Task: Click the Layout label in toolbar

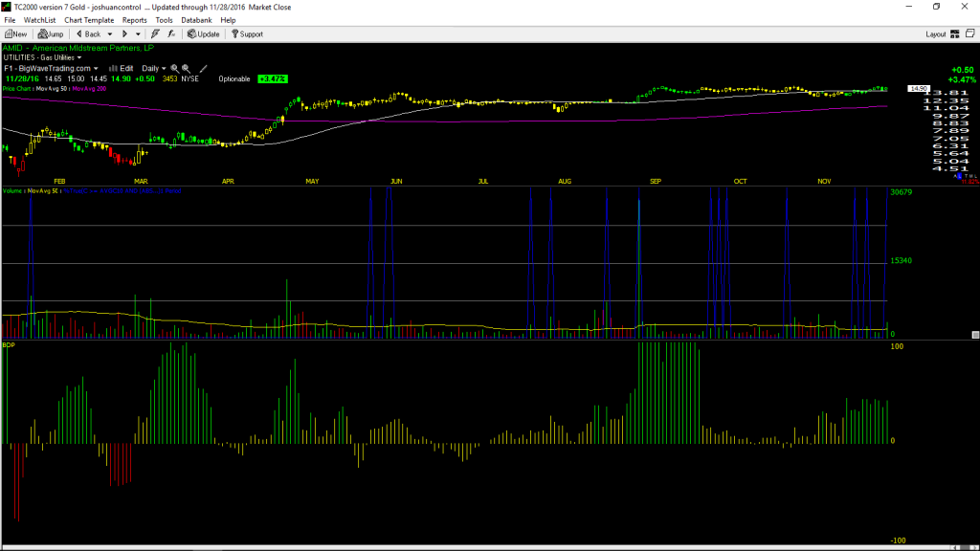Action: click(936, 34)
